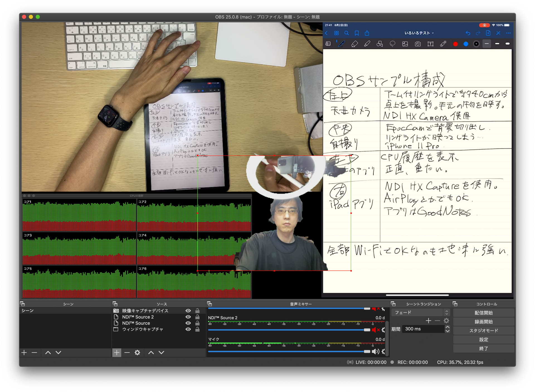Move the scene down in list
535x392 pixels.
coord(58,352)
